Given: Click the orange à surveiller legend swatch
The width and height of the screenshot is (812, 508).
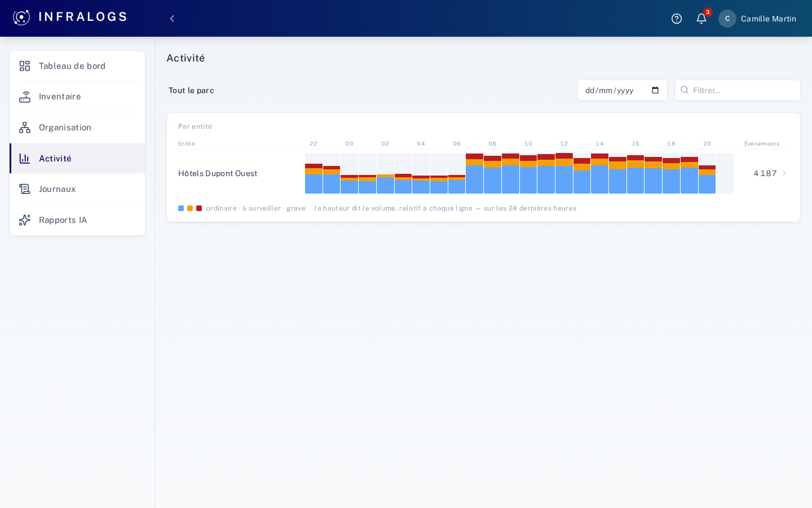Looking at the screenshot, I should coord(190,208).
